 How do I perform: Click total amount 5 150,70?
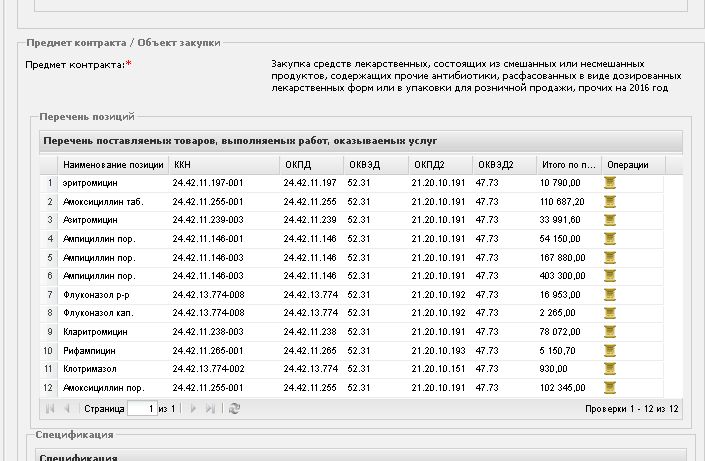point(558,350)
